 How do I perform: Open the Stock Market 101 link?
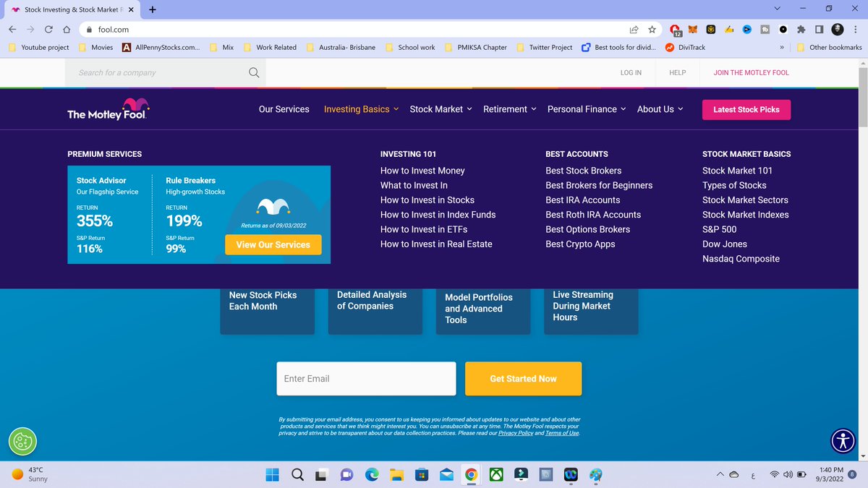[x=737, y=171]
